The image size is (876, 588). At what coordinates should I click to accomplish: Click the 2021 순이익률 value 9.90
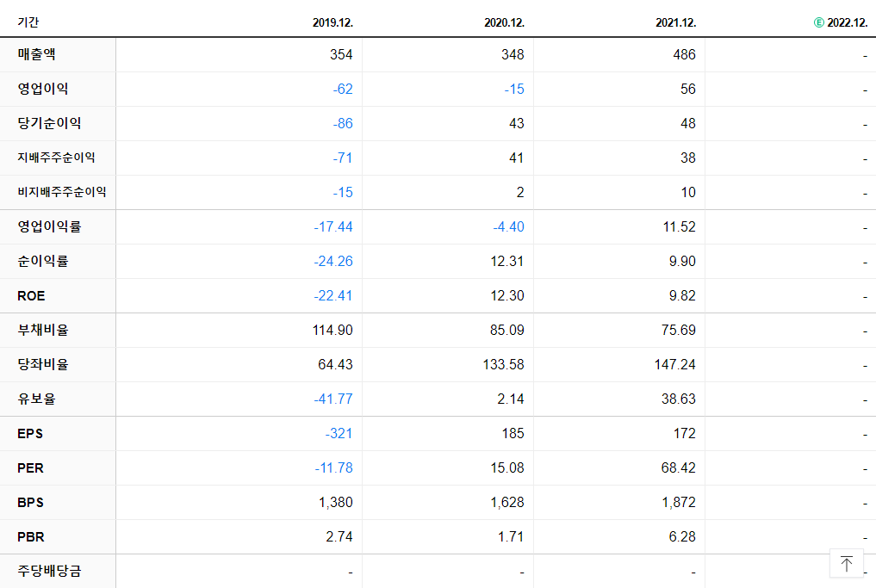[682, 262]
